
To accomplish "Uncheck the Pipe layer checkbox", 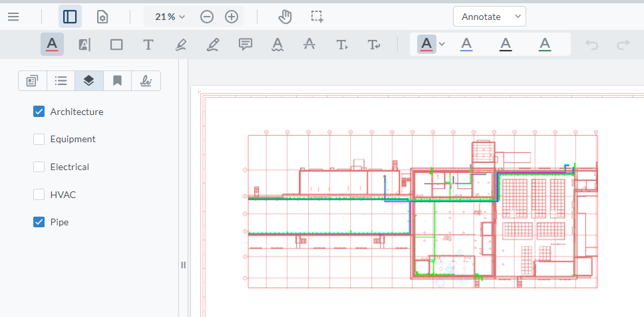I will [39, 222].
